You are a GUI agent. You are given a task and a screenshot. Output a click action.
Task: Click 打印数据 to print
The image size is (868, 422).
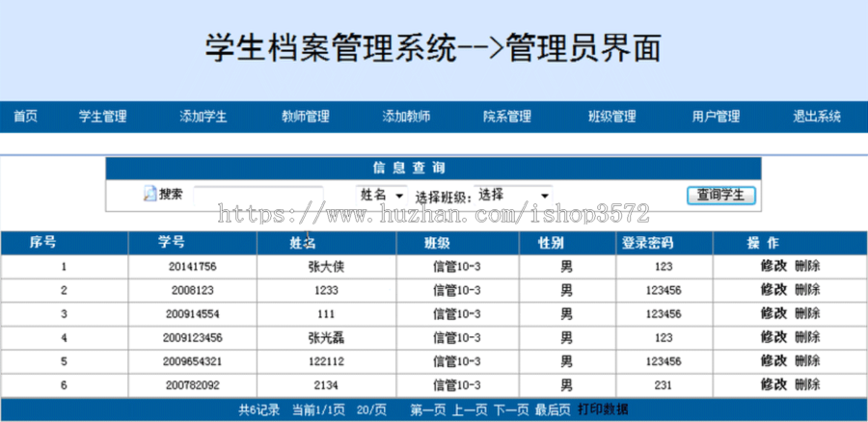[603, 409]
